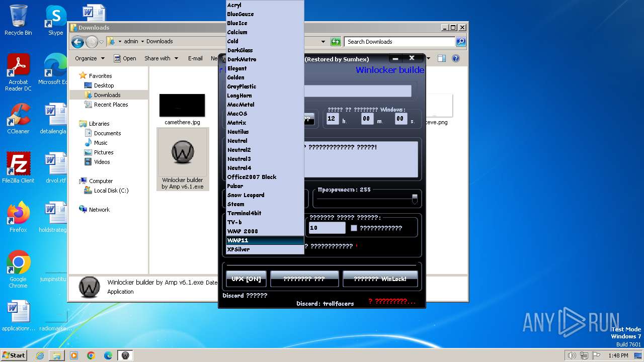
Task: Select the Neutral2 skin entry
Action: click(265, 150)
